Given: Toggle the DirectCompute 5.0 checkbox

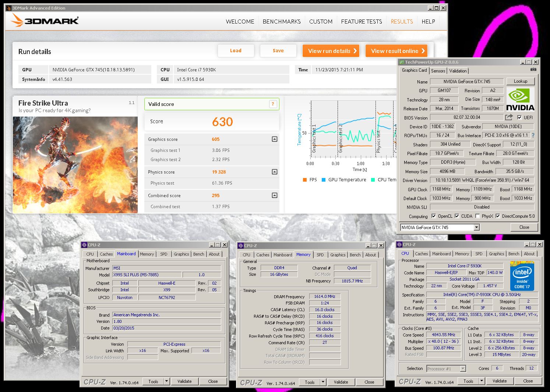Looking at the screenshot, I should 498,216.
